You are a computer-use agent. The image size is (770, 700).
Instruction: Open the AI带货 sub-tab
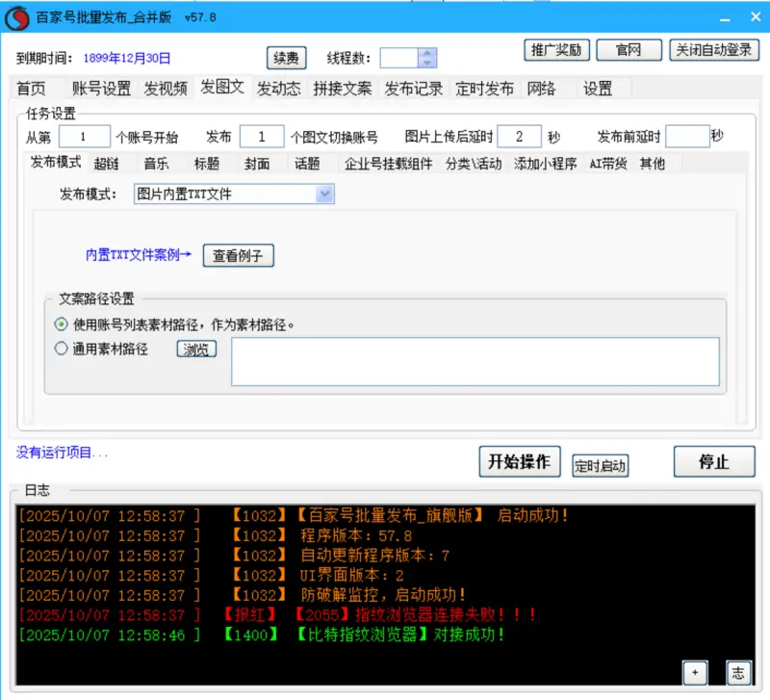(x=607, y=164)
